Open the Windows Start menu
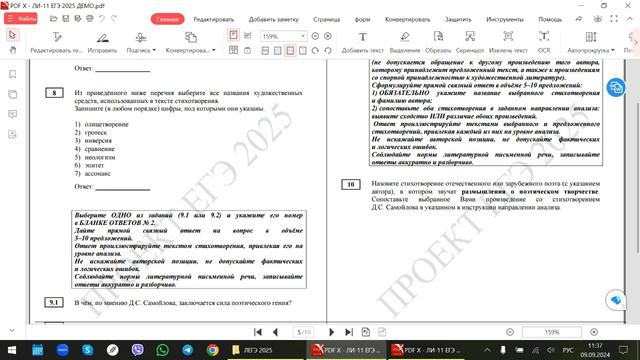 [12, 350]
